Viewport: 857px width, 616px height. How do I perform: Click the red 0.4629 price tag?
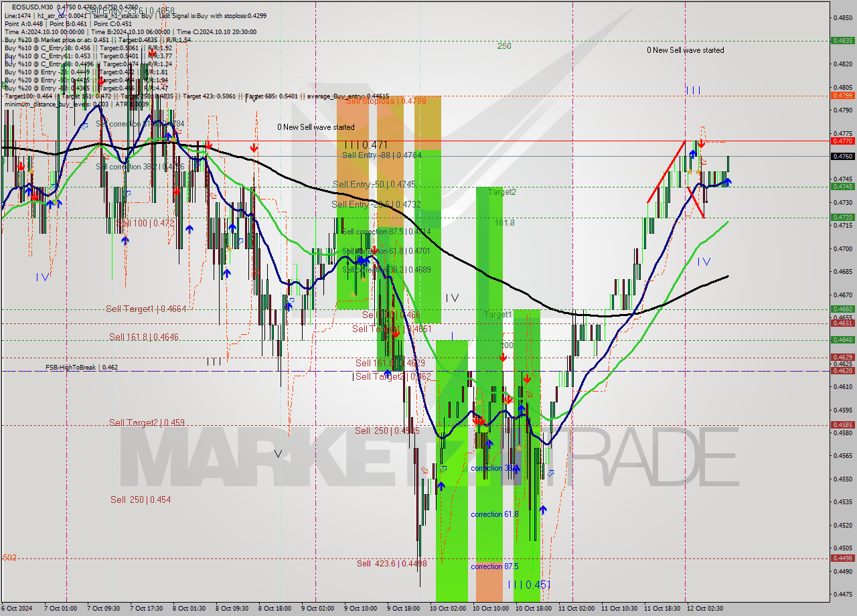[842, 357]
